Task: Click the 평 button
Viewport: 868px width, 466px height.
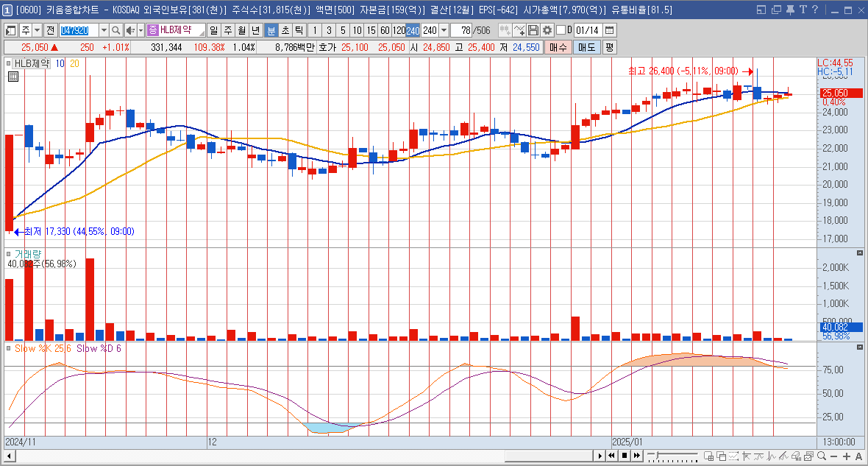Action: pyautogui.click(x=609, y=48)
